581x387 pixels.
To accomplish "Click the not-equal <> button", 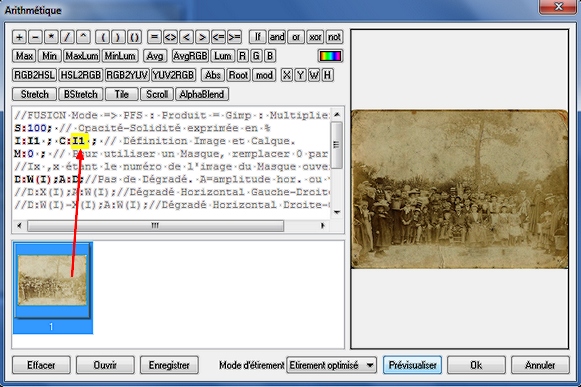I will click(x=170, y=37).
